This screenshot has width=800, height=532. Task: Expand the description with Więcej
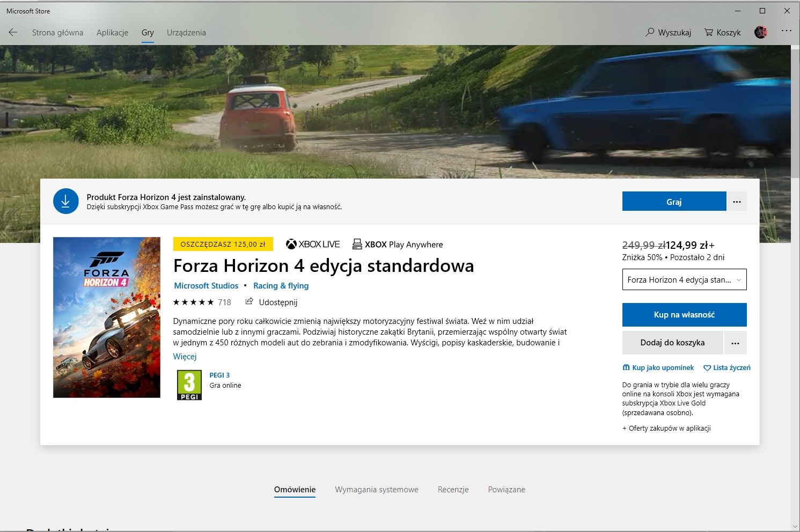point(185,357)
